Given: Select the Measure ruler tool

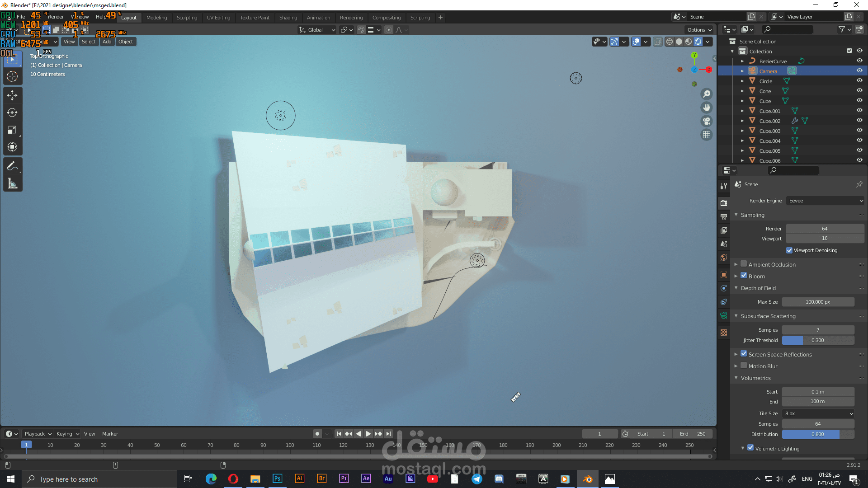Looking at the screenshot, I should [x=12, y=183].
